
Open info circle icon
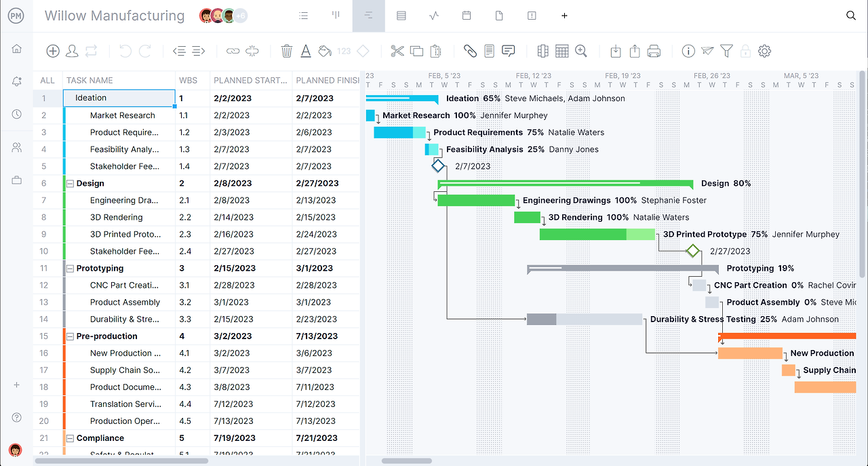coord(688,51)
